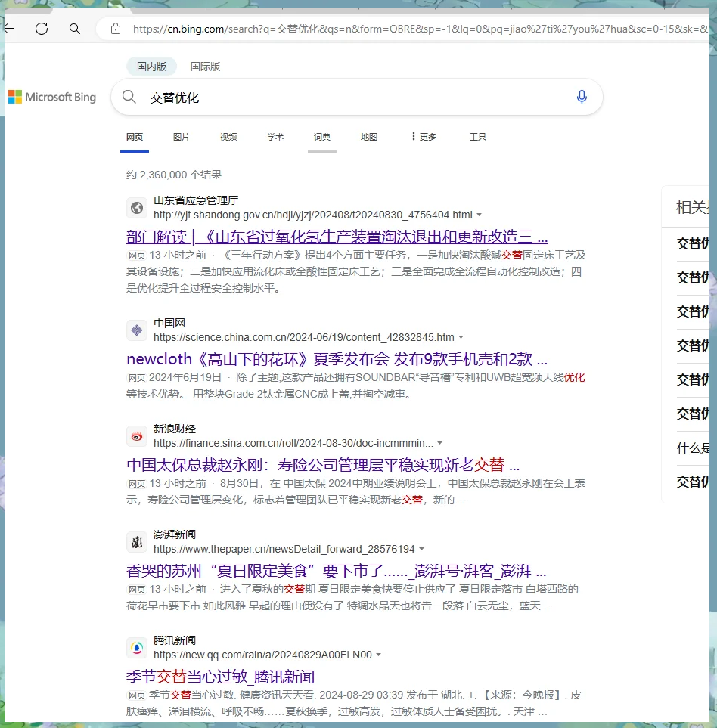Open the 中国太保总裁赵永刚 result link
The width and height of the screenshot is (717, 728).
323,465
